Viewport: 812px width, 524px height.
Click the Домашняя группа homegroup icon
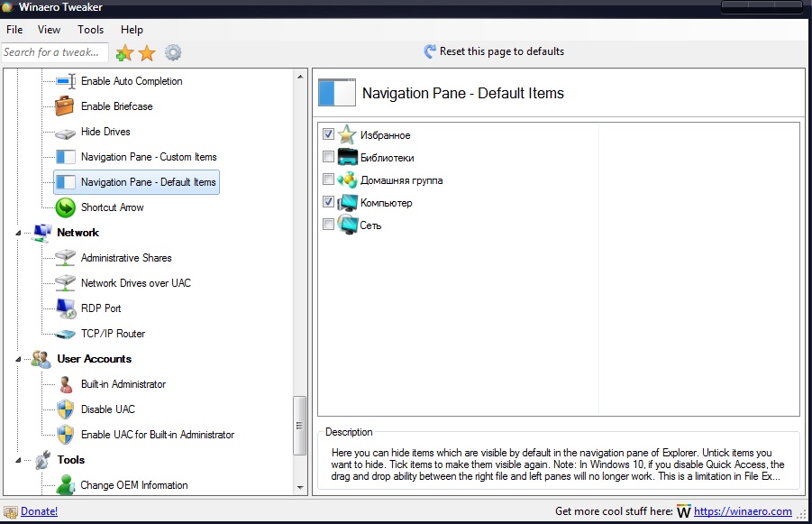pos(347,179)
